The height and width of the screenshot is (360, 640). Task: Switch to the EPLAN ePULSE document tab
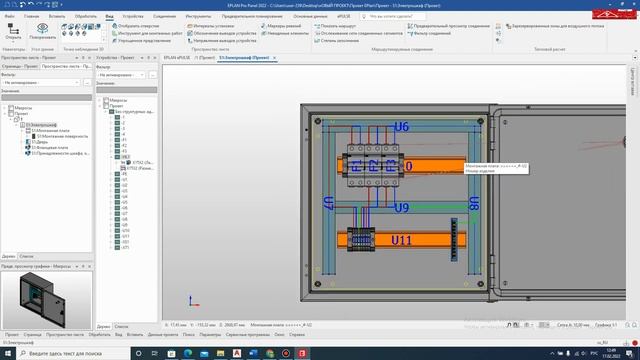(x=177, y=58)
